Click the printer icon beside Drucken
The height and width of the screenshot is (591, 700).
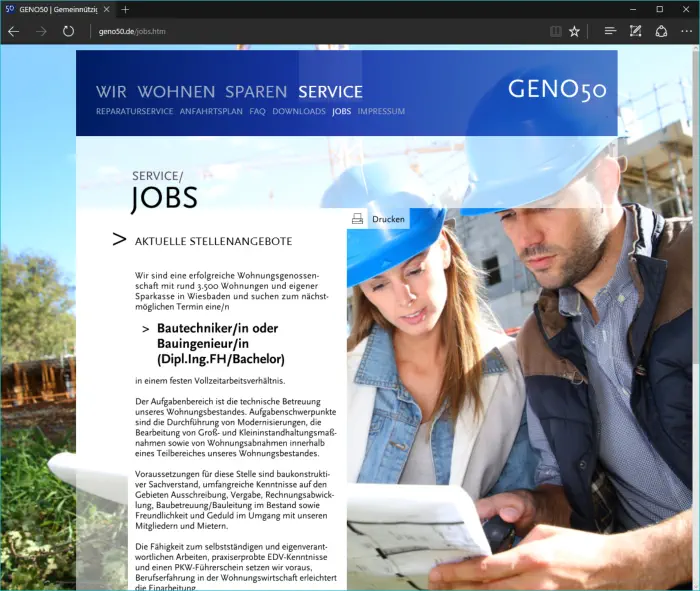point(357,219)
